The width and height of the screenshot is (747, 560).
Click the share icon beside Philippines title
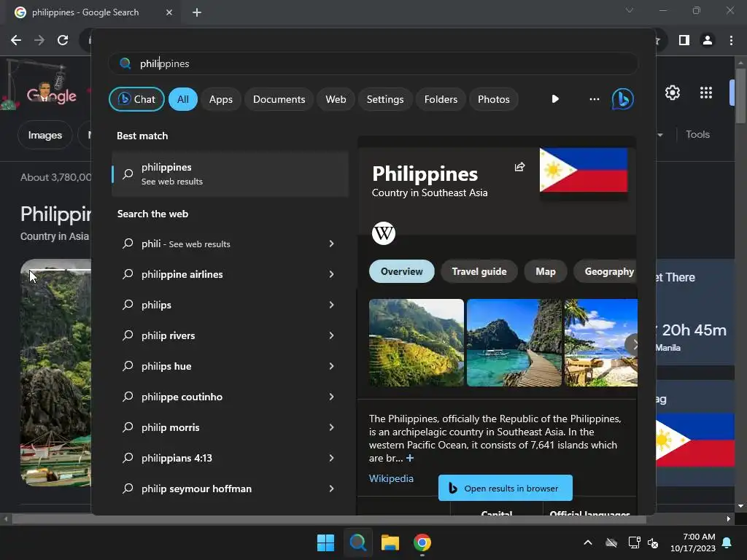[x=519, y=167]
